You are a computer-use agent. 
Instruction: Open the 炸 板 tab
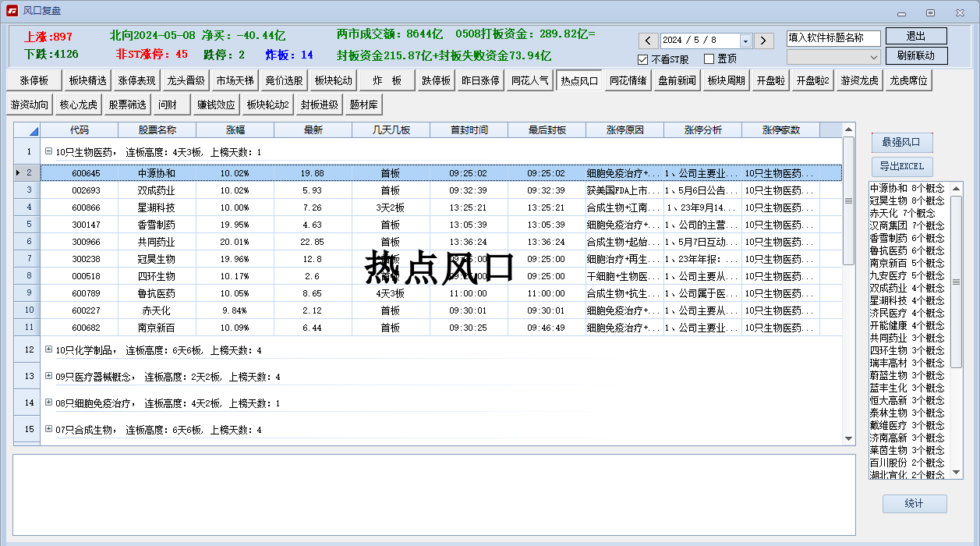pyautogui.click(x=387, y=81)
